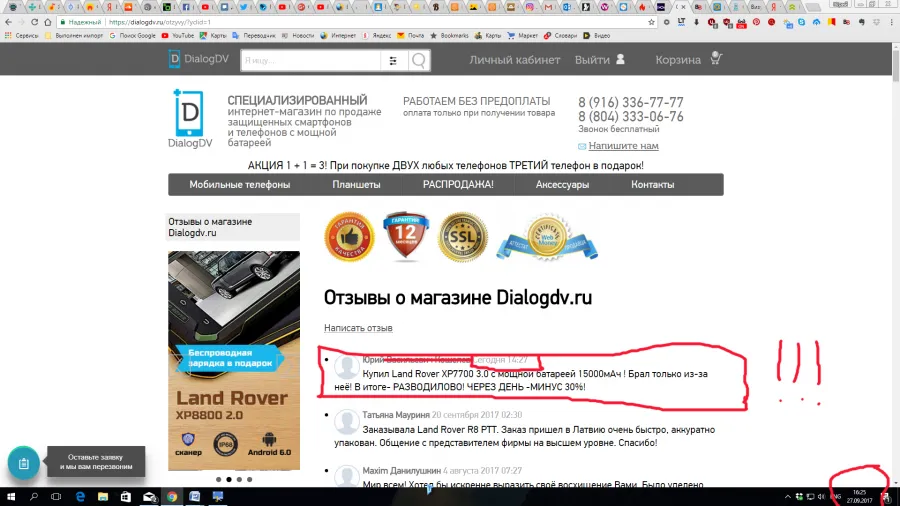Open Windows taskbar search
The width and height of the screenshot is (900, 506).
click(x=33, y=497)
